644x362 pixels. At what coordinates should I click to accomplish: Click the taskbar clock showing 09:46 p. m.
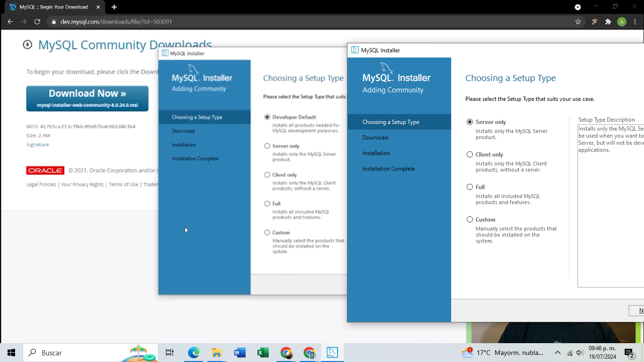[602, 353]
